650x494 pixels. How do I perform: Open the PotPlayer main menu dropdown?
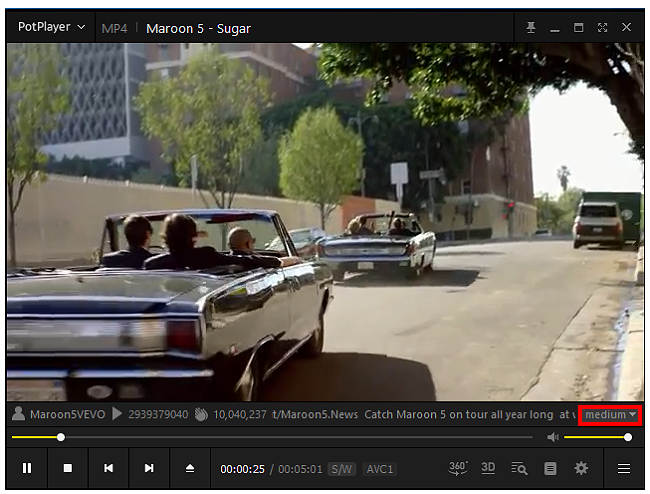click(x=51, y=27)
